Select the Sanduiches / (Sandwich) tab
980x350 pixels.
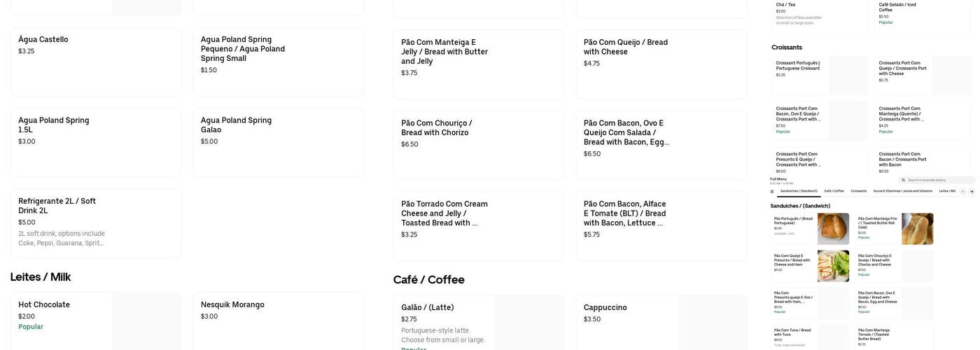pyautogui.click(x=799, y=191)
